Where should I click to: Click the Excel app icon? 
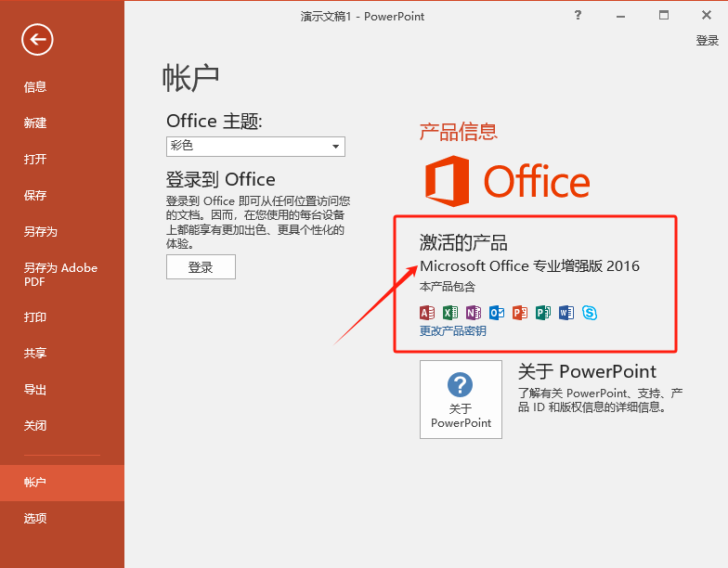[450, 313]
